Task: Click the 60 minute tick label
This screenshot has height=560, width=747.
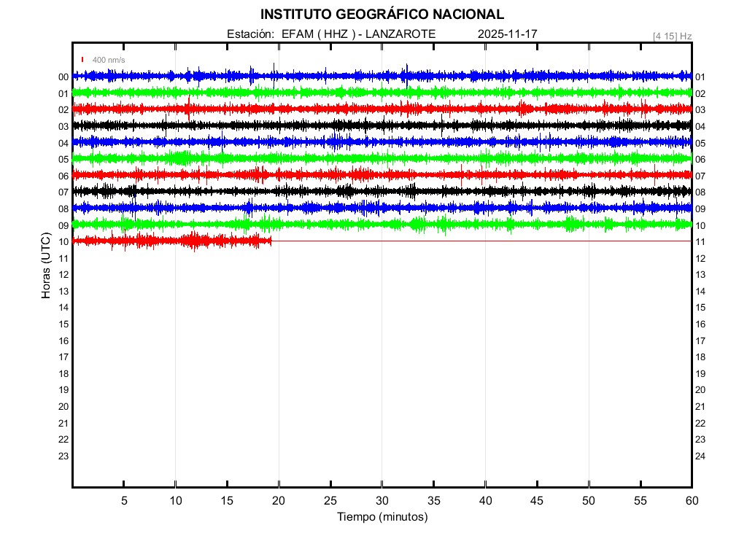Action: tap(691, 501)
